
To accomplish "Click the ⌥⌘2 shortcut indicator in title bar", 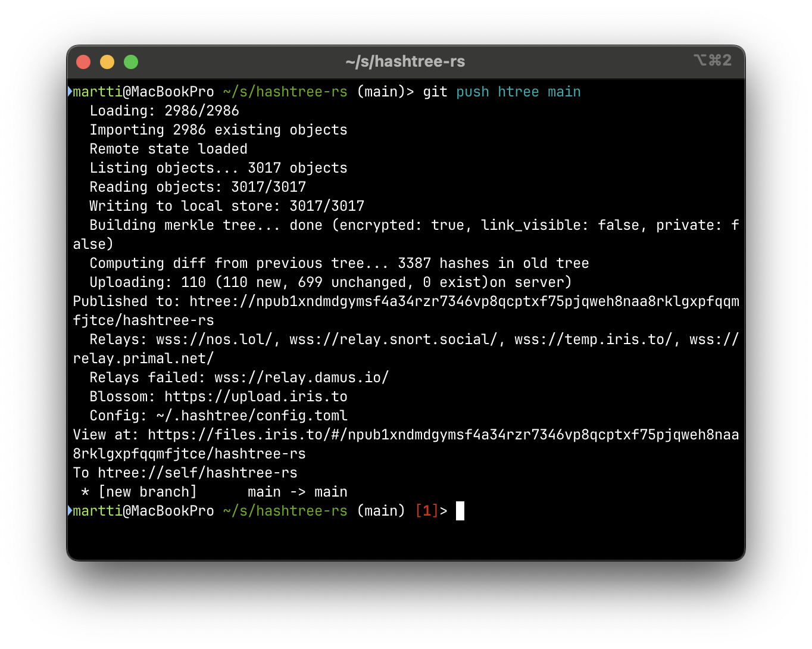I will point(712,60).
